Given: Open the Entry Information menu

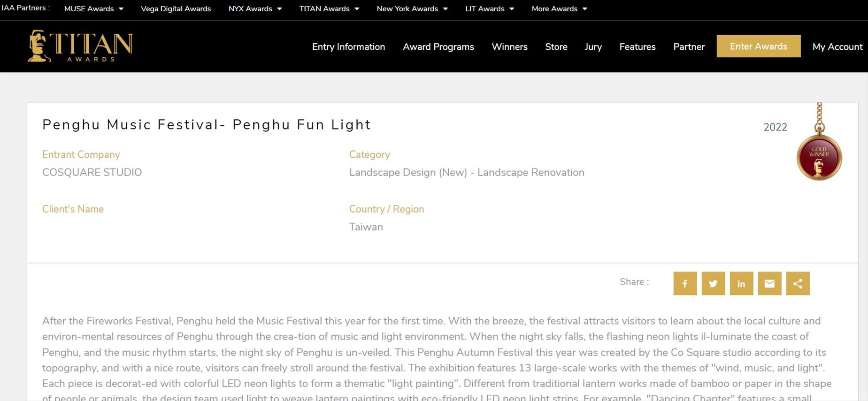Looking at the screenshot, I should click(348, 47).
